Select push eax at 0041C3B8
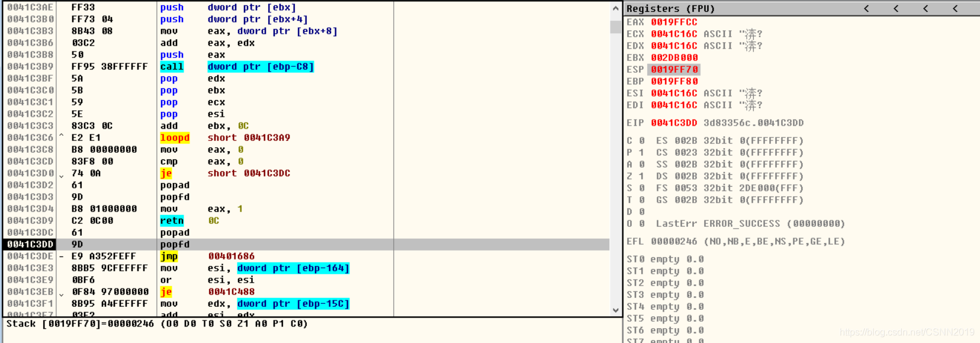The height and width of the screenshot is (343, 980). pyautogui.click(x=192, y=55)
